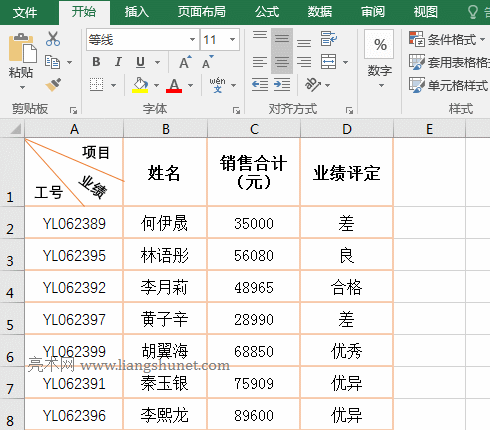Align text to top
Image resolution: width=490 pixels, height=430 pixels.
[260, 35]
